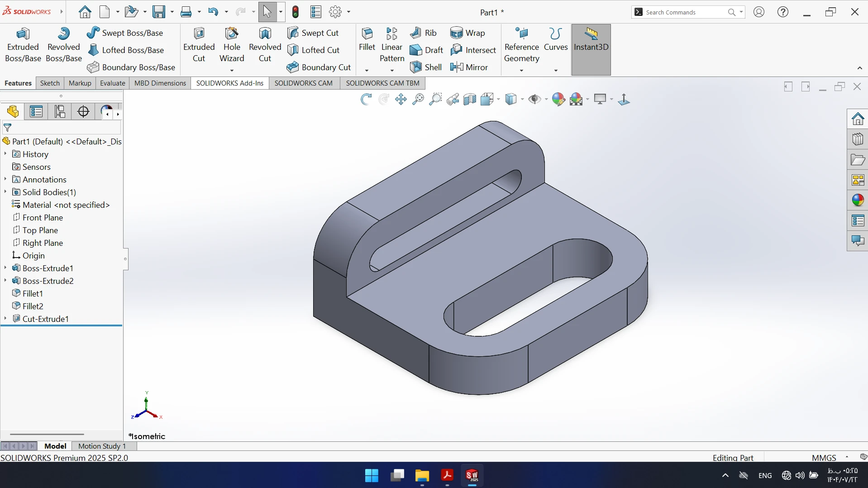Open the Section View tool
This screenshot has height=488, width=868.
pyautogui.click(x=470, y=99)
